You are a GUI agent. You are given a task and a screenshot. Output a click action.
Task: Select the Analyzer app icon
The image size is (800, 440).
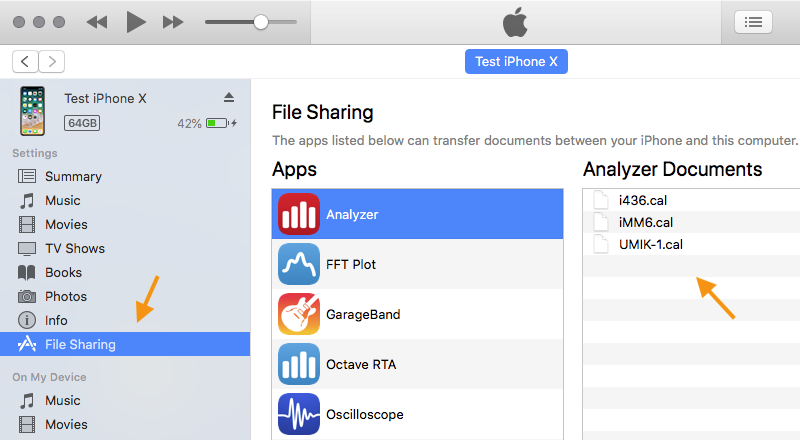pos(298,214)
